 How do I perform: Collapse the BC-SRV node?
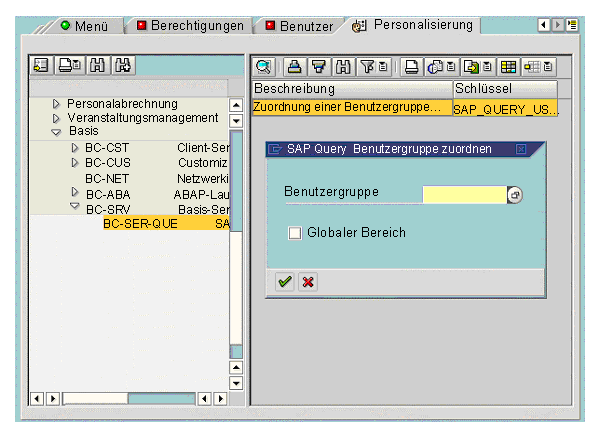[x=75, y=206]
